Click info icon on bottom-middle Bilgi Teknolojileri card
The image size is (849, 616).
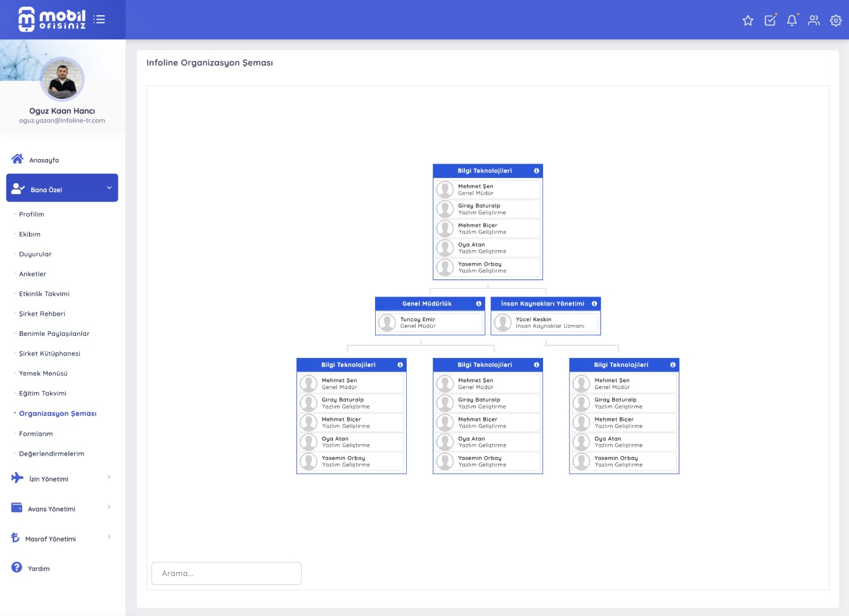pyautogui.click(x=537, y=365)
